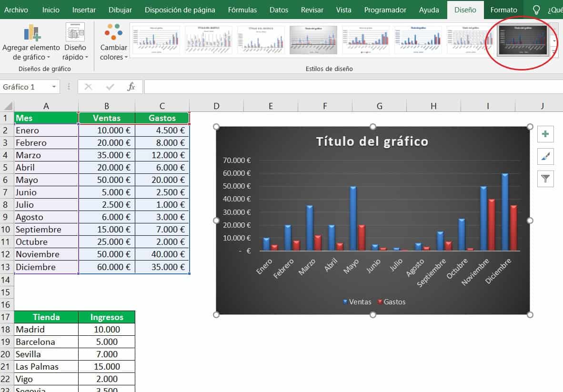
Task: Switch to the Inicio tab
Action: pos(50,10)
